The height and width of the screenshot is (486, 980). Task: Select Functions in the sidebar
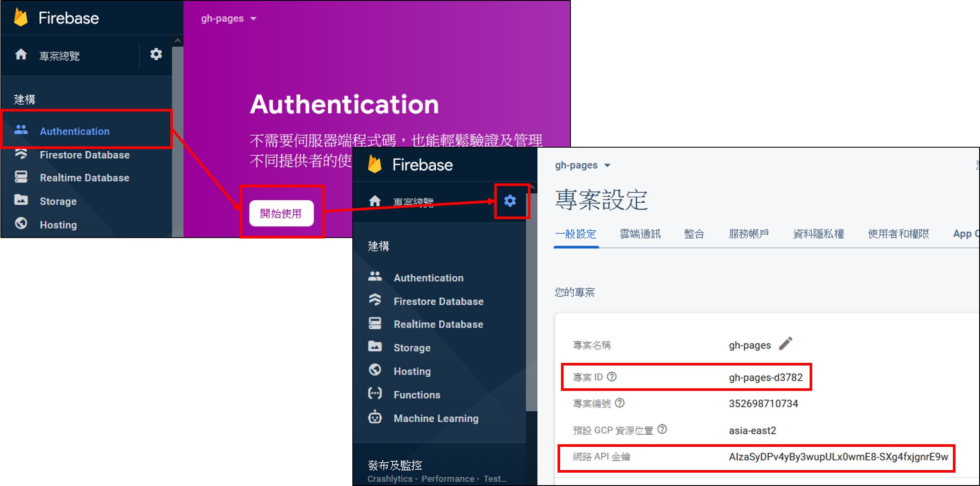point(416,394)
